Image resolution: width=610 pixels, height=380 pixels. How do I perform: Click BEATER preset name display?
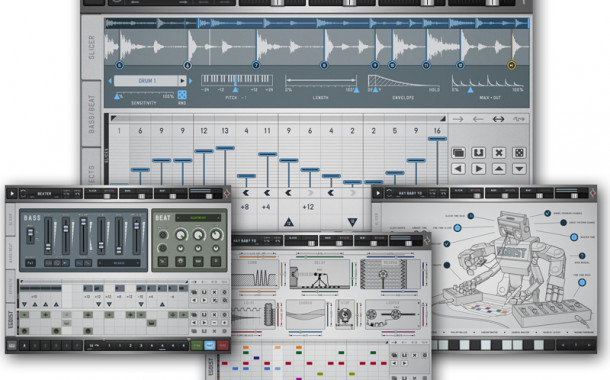[44, 193]
